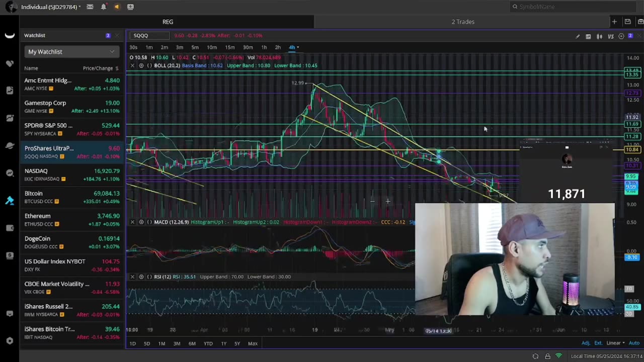The width and height of the screenshot is (644, 362).
Task: Toggle Ext. extended hours display
Action: (598, 343)
